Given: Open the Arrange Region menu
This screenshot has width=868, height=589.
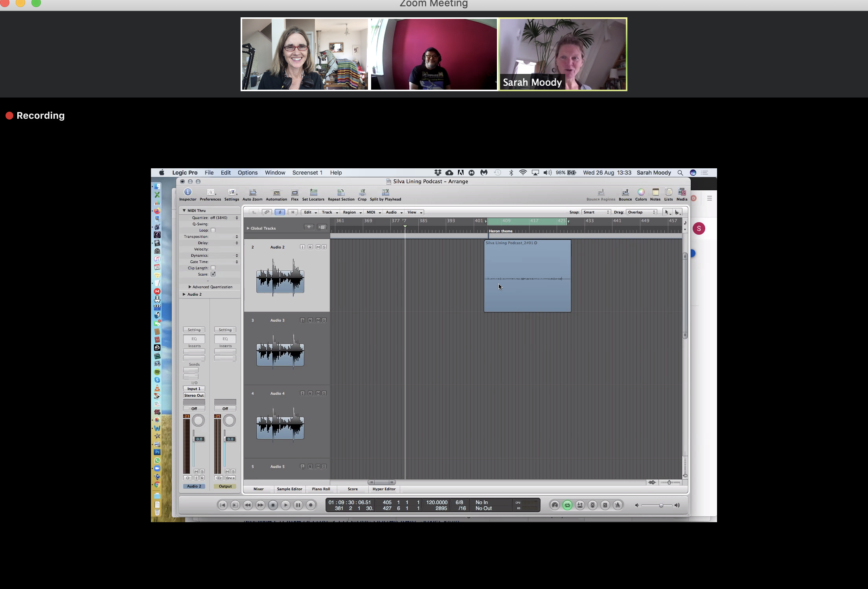Looking at the screenshot, I should click(352, 212).
